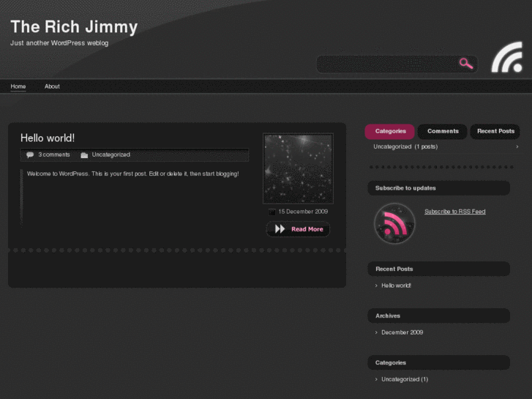The image size is (532, 399).
Task: Switch to the Comments tab
Action: (x=443, y=132)
